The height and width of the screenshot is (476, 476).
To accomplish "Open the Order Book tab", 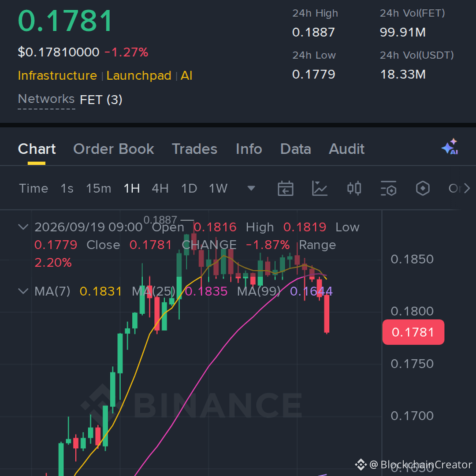I will [x=114, y=149].
